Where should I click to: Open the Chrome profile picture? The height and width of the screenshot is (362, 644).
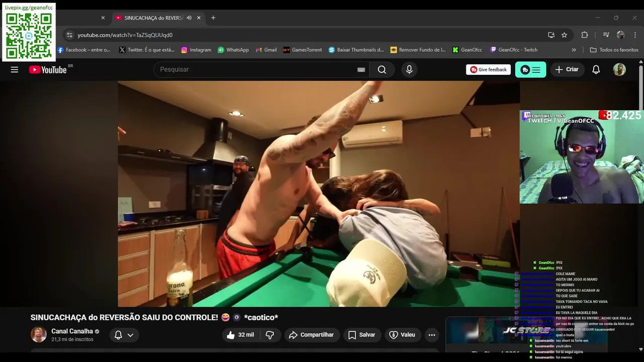pos(620,35)
